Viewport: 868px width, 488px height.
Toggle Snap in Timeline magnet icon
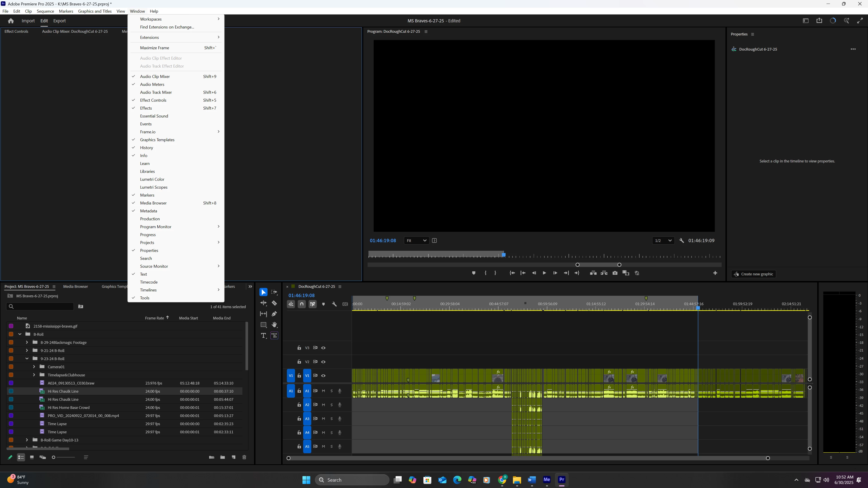click(302, 304)
